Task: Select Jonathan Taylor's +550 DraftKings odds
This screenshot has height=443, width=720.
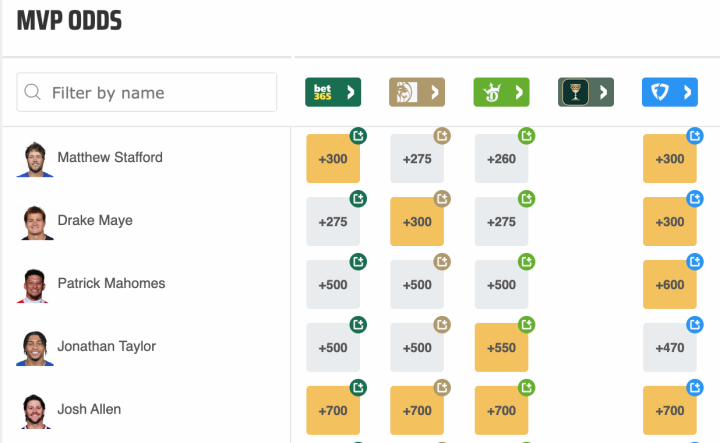Action: (x=501, y=348)
